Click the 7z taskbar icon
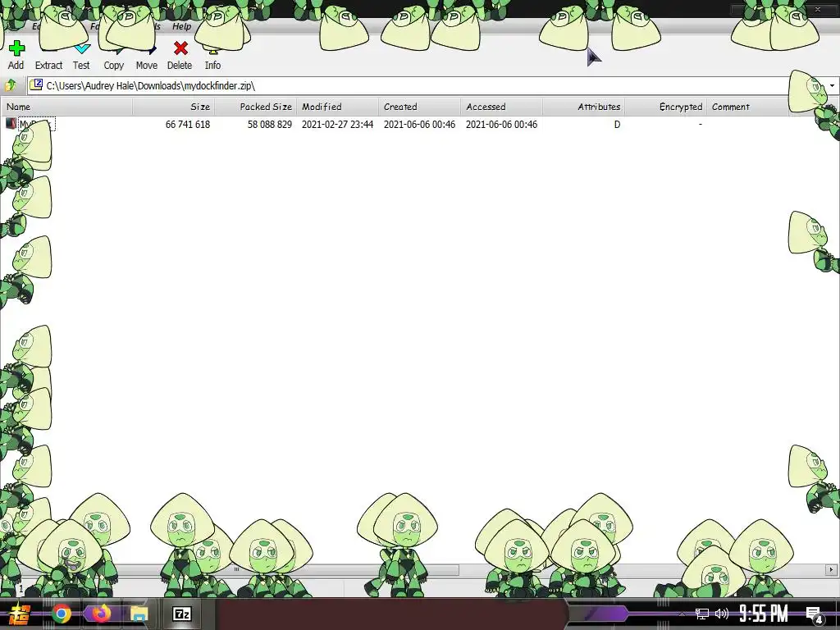The image size is (840, 630). tap(181, 614)
